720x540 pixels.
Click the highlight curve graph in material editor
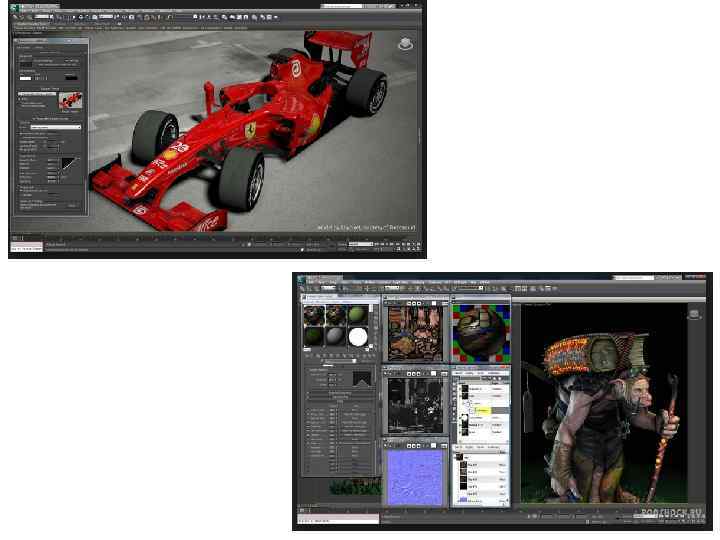(361, 379)
